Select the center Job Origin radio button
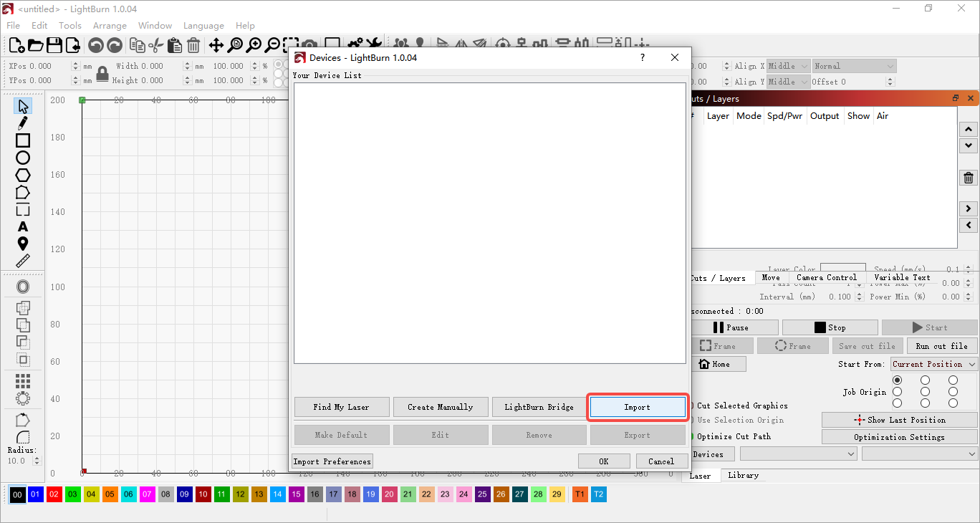The image size is (980, 523). point(926,392)
